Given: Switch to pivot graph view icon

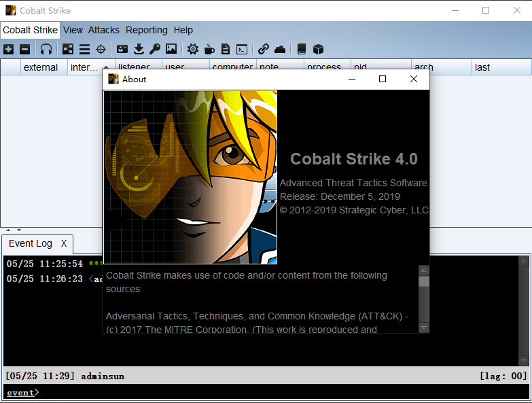Looking at the screenshot, I should (68, 50).
